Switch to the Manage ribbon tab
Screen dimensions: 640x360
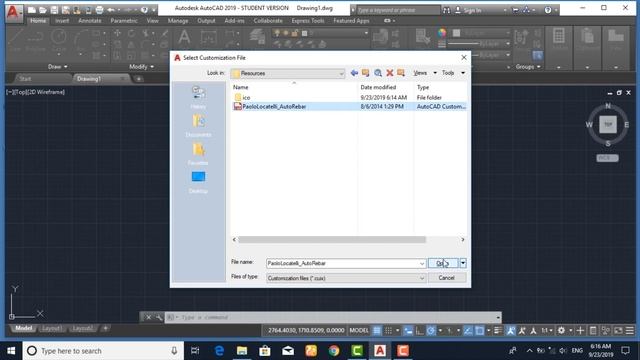(x=178, y=20)
